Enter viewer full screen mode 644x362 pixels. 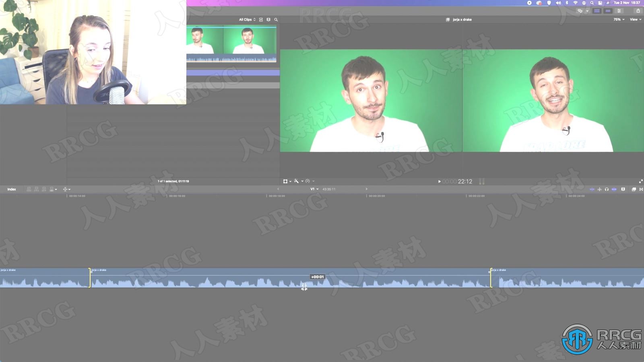point(641,181)
